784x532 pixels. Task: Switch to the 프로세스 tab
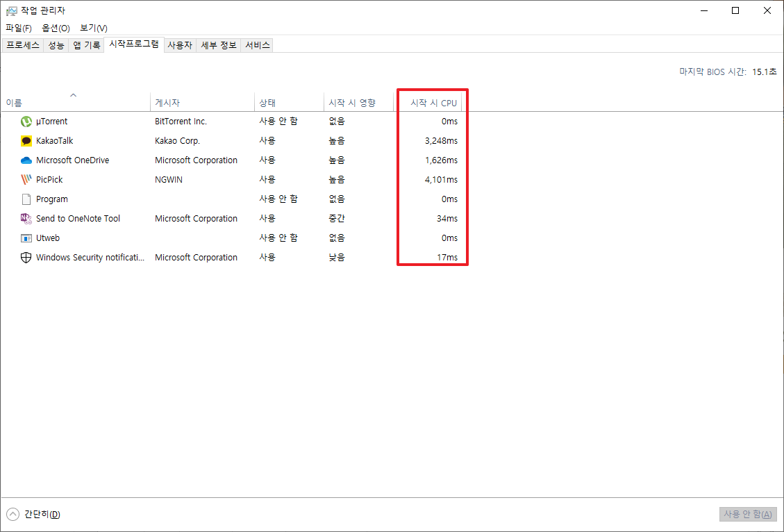(x=23, y=45)
